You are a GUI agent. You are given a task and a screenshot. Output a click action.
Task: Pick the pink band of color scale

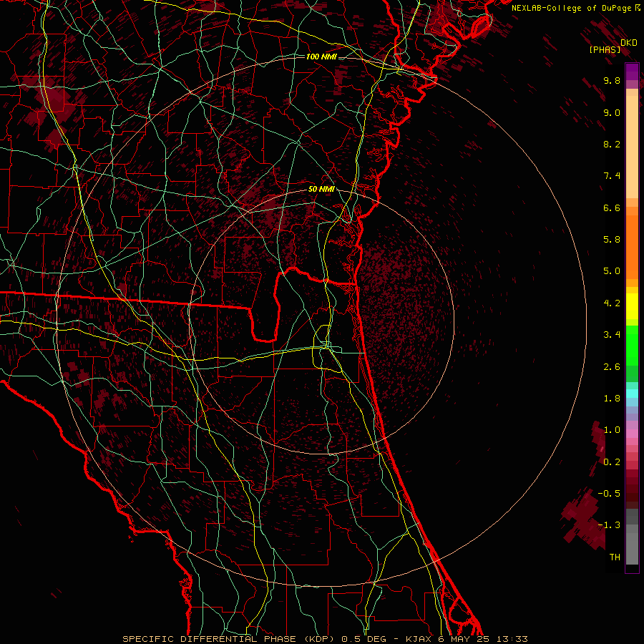[x=632, y=434]
